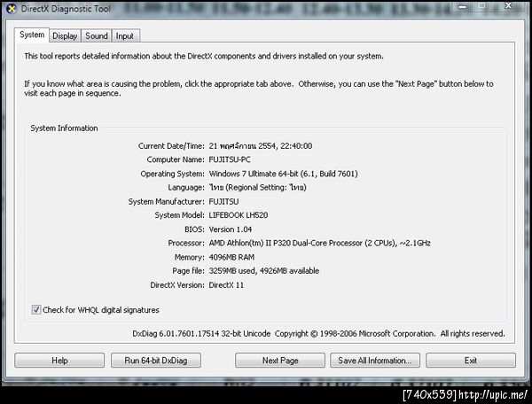The image size is (532, 404).
Task: Click the Language regional setting value
Action: coord(257,188)
